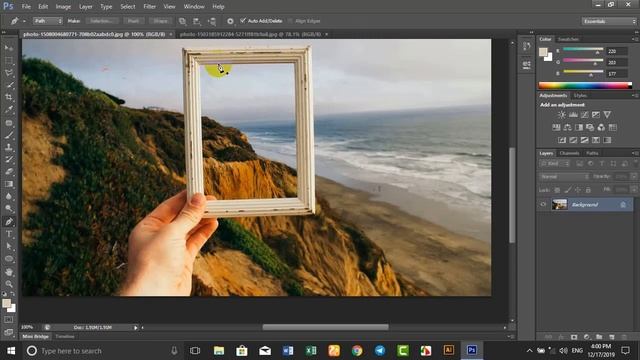
Task: Open the Filter menu
Action: click(149, 7)
